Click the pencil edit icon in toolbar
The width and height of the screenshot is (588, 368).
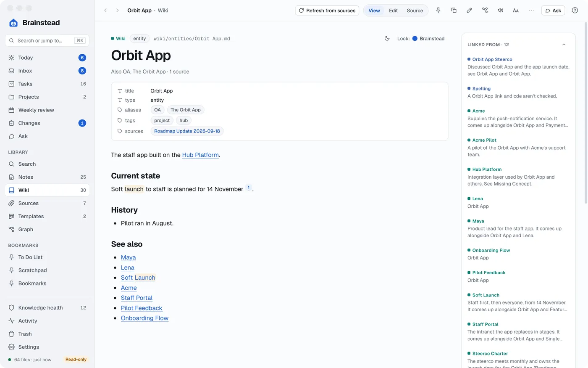coord(469,11)
